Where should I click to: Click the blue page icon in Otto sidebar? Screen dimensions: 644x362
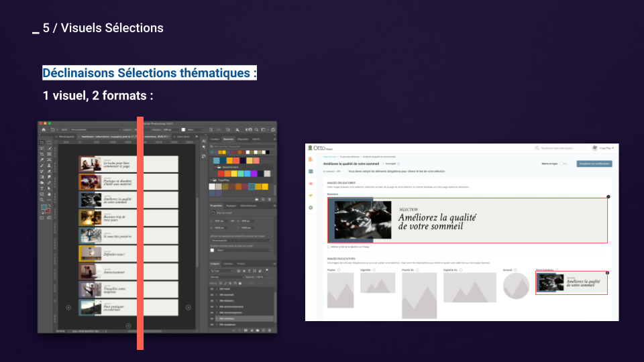click(x=311, y=171)
